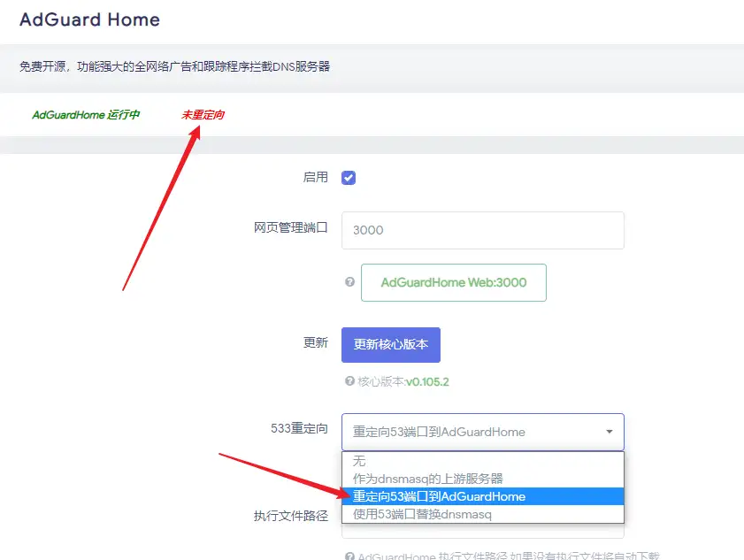This screenshot has height=560, width=744.
Task: Toggle the 启用 enable checkbox
Action: pos(349,178)
